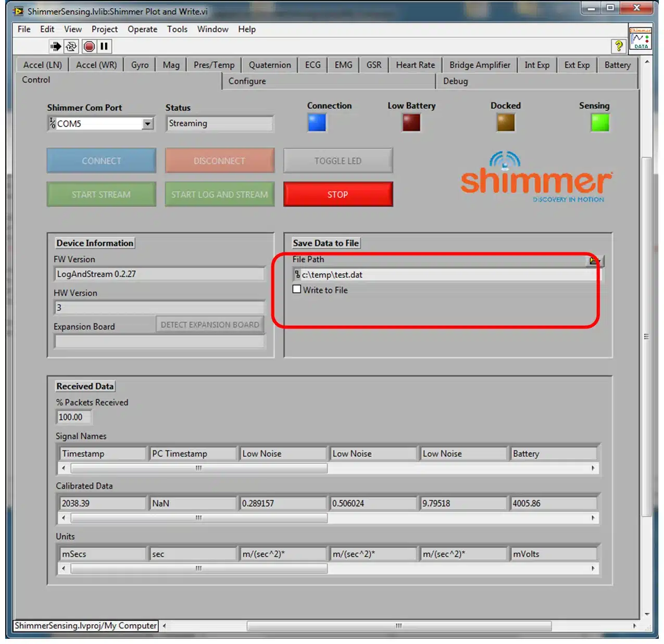Click the red Abort Execution icon
This screenshot has width=664, height=644.
click(89, 47)
